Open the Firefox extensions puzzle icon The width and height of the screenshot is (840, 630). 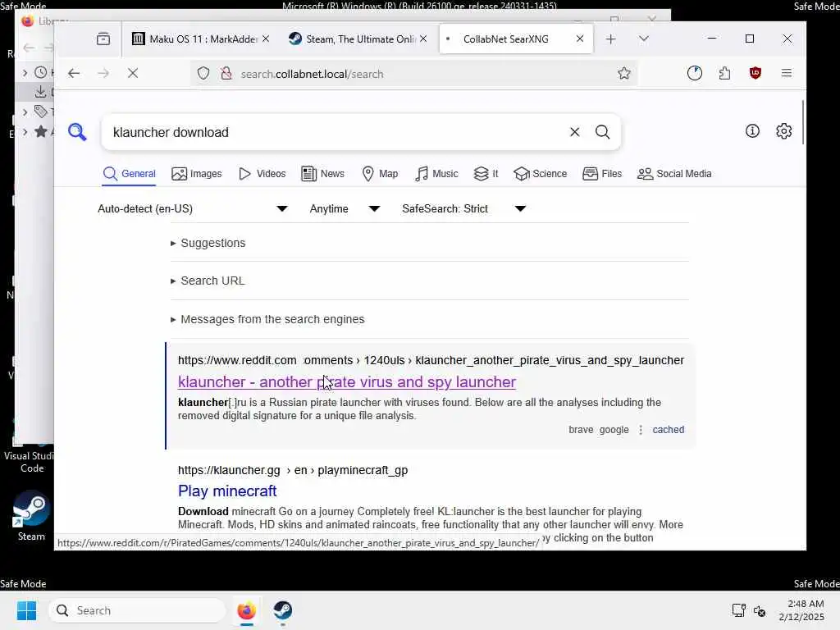(725, 73)
